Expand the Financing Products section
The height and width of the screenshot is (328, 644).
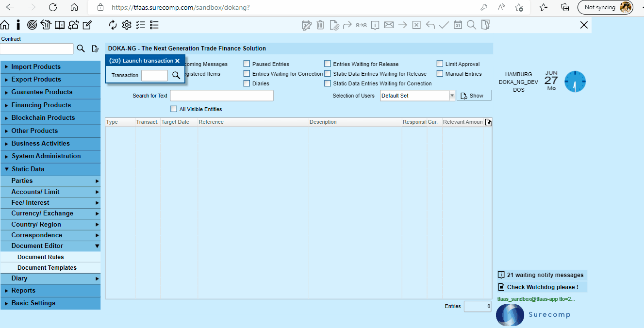(x=50, y=105)
